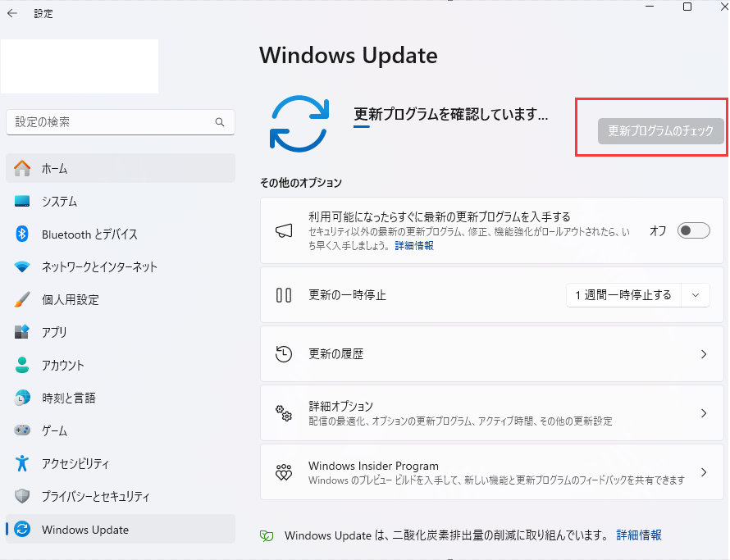The width and height of the screenshot is (730, 560).
Task: Click the Windows Update sidebar sync icon
Action: pos(22,530)
